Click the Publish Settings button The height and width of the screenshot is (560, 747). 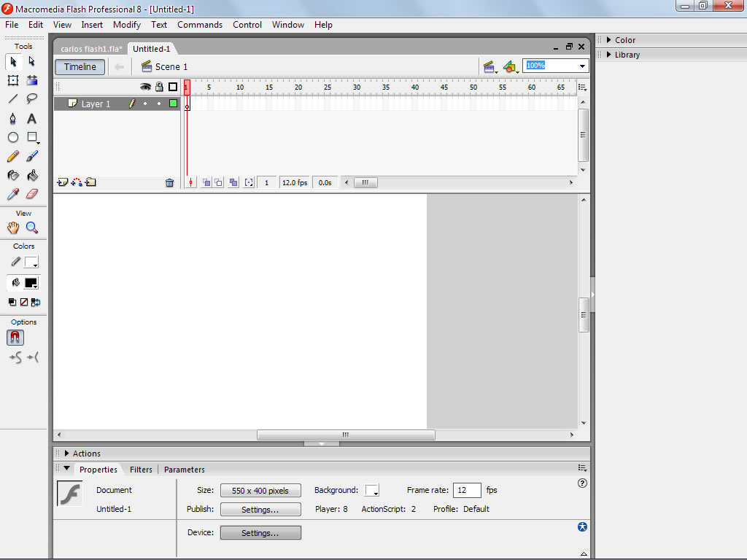click(x=260, y=510)
